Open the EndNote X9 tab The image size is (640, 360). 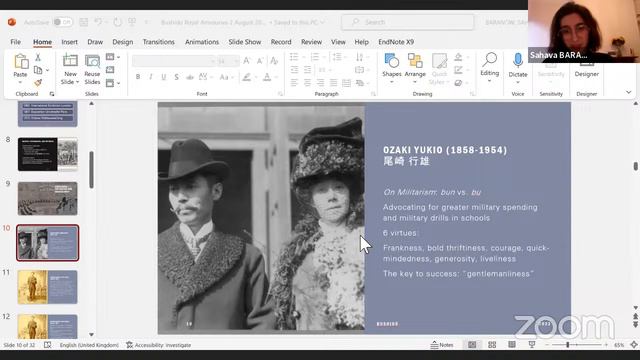pyautogui.click(x=396, y=42)
